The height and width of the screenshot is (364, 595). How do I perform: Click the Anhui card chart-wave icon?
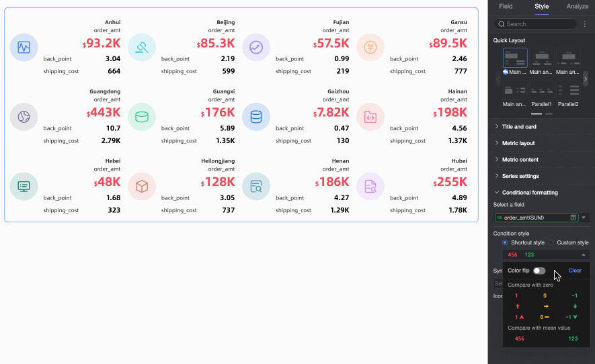(24, 48)
